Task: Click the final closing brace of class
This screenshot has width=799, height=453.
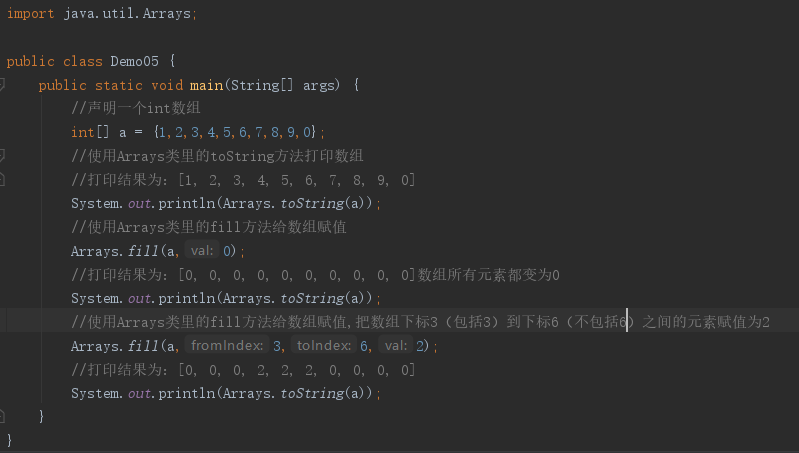Action: 10,440
